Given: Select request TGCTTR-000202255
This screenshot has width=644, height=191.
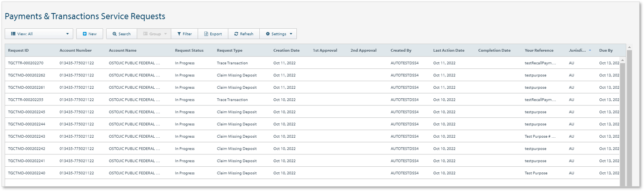Looking at the screenshot, I should click(25, 100).
